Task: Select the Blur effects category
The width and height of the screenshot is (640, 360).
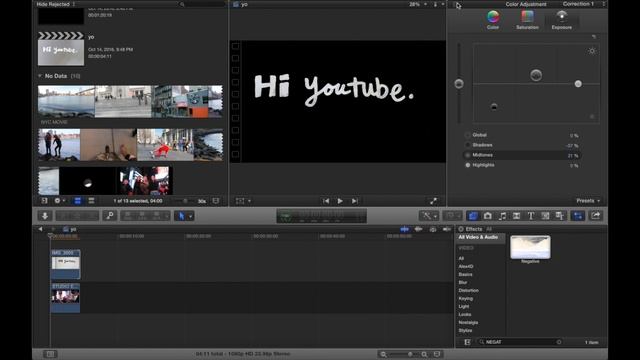Action: pos(463,282)
